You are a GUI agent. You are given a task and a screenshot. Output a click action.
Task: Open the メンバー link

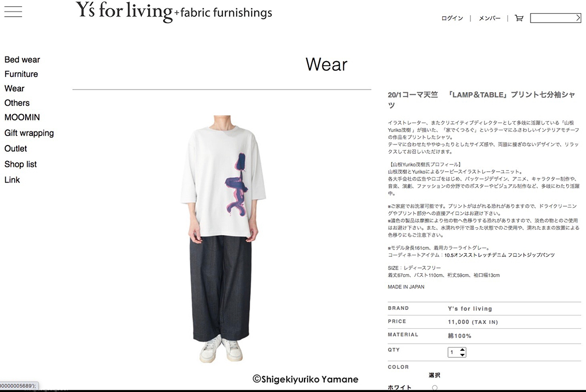coord(489,18)
